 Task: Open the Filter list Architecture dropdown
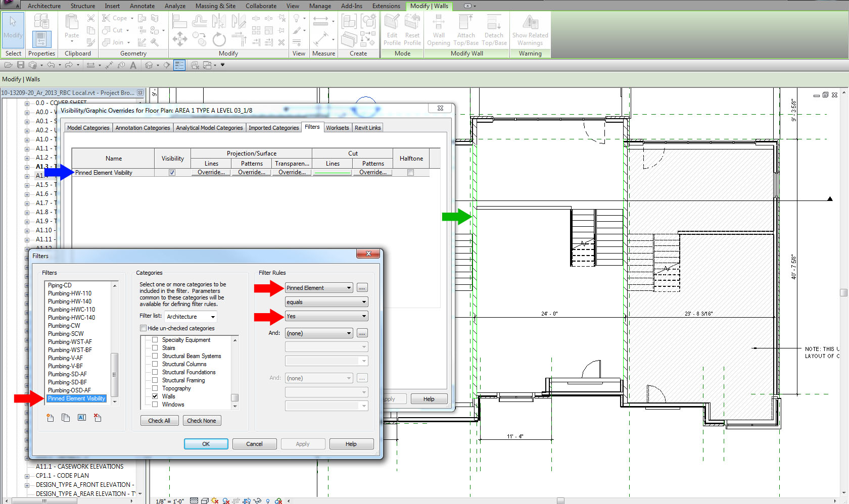tap(191, 317)
